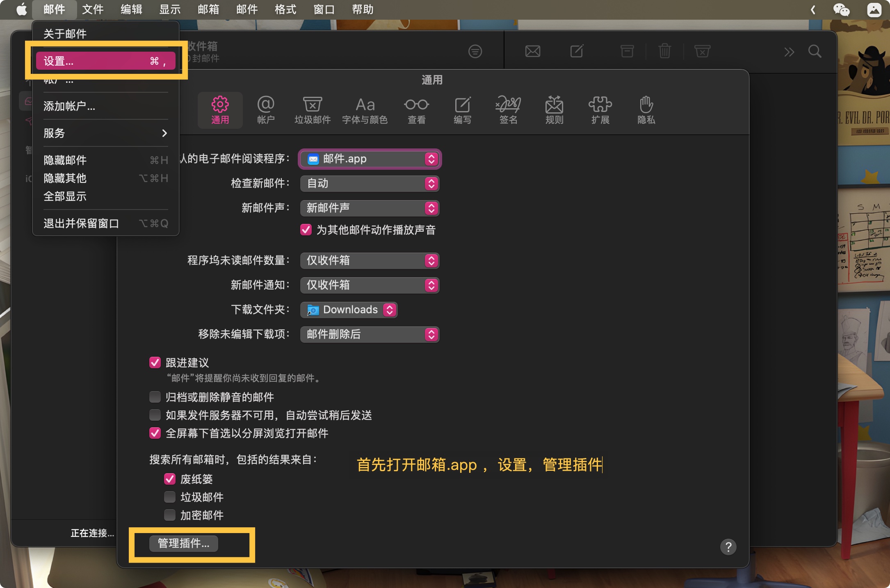Open the 帐户 settings panel
This screenshot has height=588, width=890.
[x=266, y=110]
